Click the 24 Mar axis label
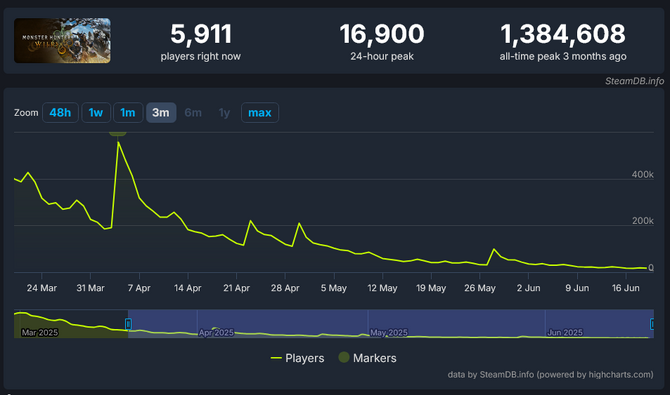This screenshot has height=395, width=670. click(41, 288)
